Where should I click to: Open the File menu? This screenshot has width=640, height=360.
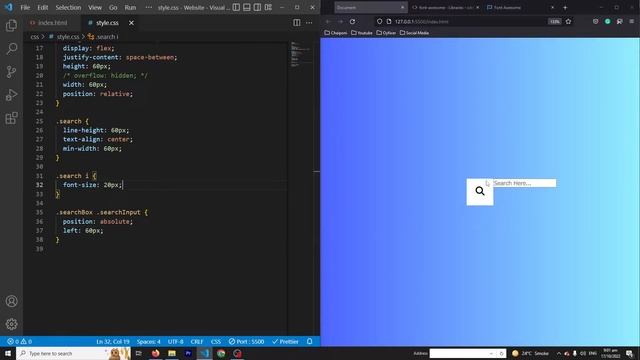[x=25, y=7]
